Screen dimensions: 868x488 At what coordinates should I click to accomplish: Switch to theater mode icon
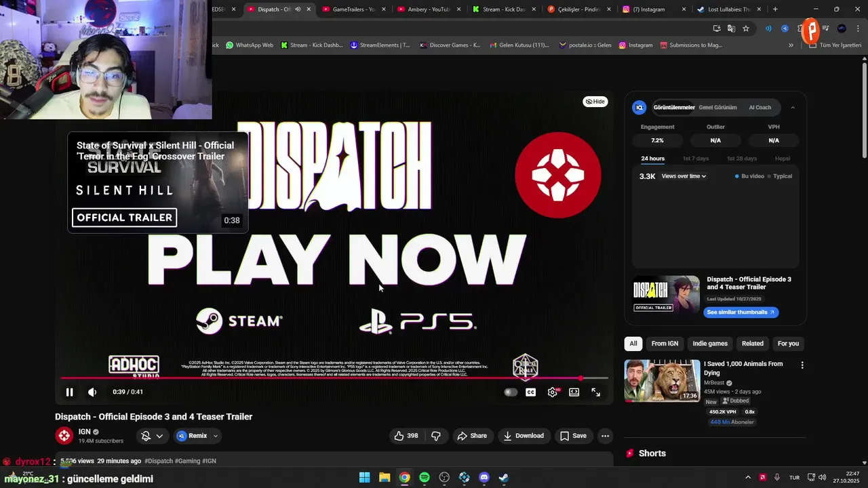point(574,392)
